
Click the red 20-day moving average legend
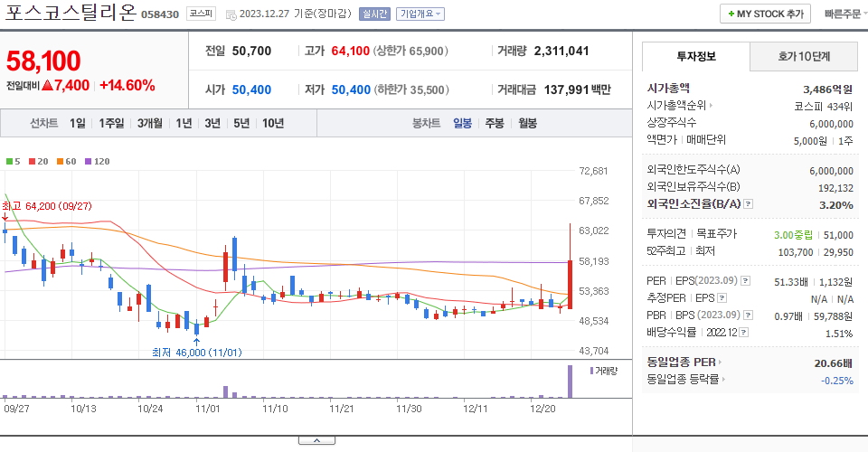[x=38, y=162]
